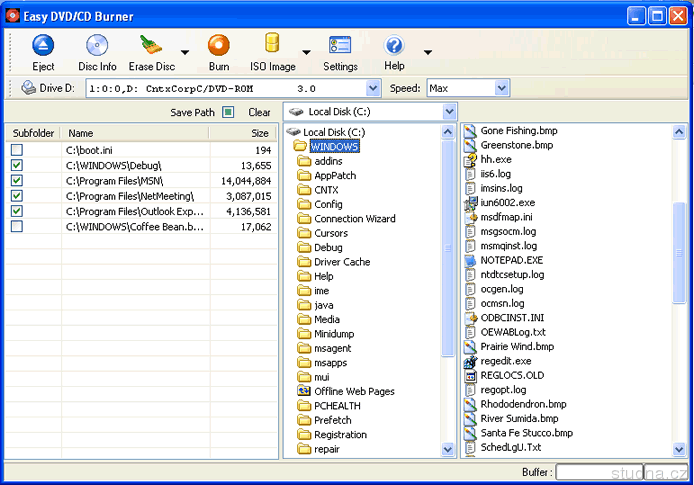Check the subfolder box for C:\boot.ini
The image size is (694, 485).
point(17,150)
